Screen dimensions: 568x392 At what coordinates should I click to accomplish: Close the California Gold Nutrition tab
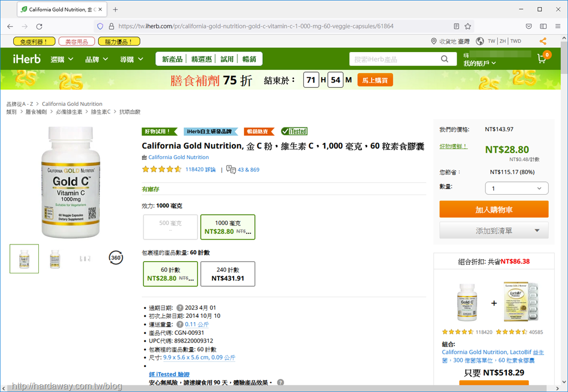100,9
